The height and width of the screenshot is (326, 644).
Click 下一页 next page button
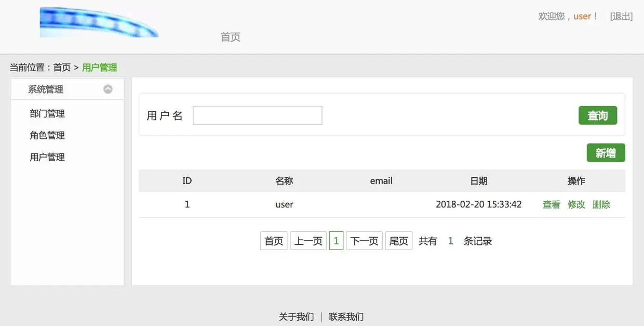tap(364, 240)
